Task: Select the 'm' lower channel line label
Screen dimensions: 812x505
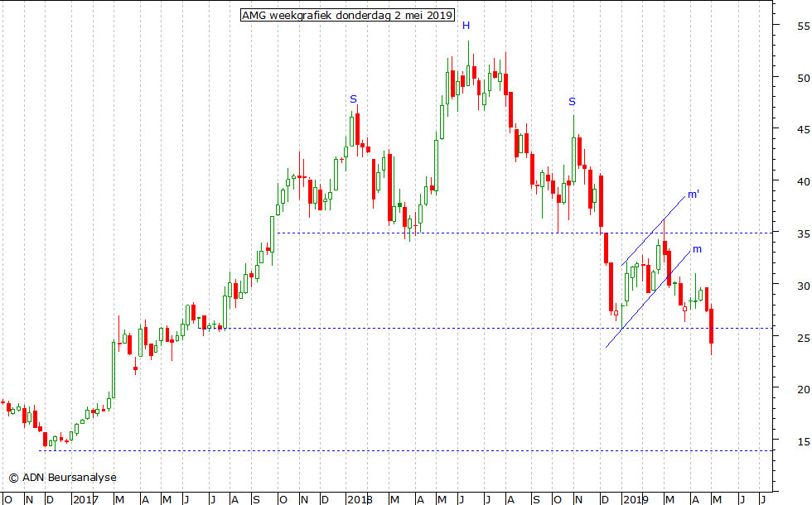Action: coord(697,249)
